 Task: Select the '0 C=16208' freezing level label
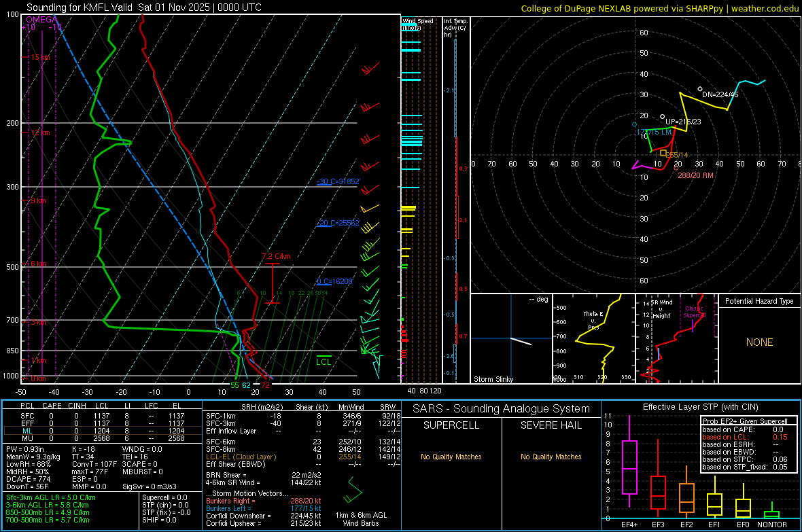[x=335, y=281]
